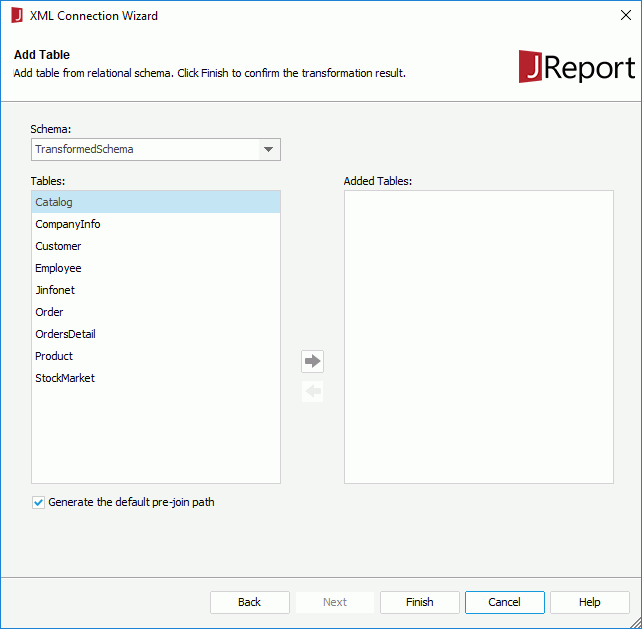Click inside the Added Tables list box
Image resolution: width=642 pixels, height=629 pixels.
(x=479, y=337)
